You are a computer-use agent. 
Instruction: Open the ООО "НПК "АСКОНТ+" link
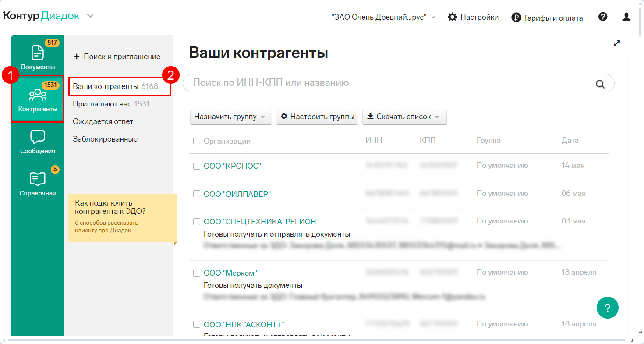(244, 325)
